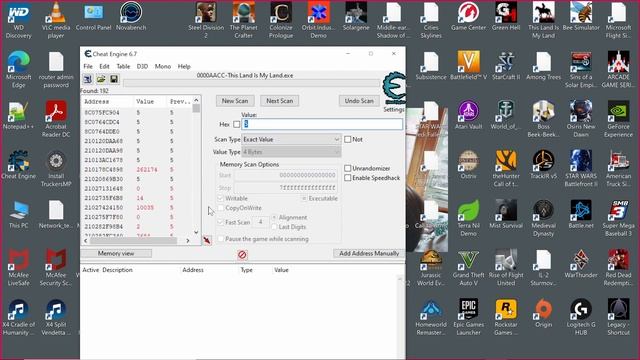This screenshot has height=360, width=640.
Task: Toggle the Executable checkbox
Action: [x=304, y=198]
